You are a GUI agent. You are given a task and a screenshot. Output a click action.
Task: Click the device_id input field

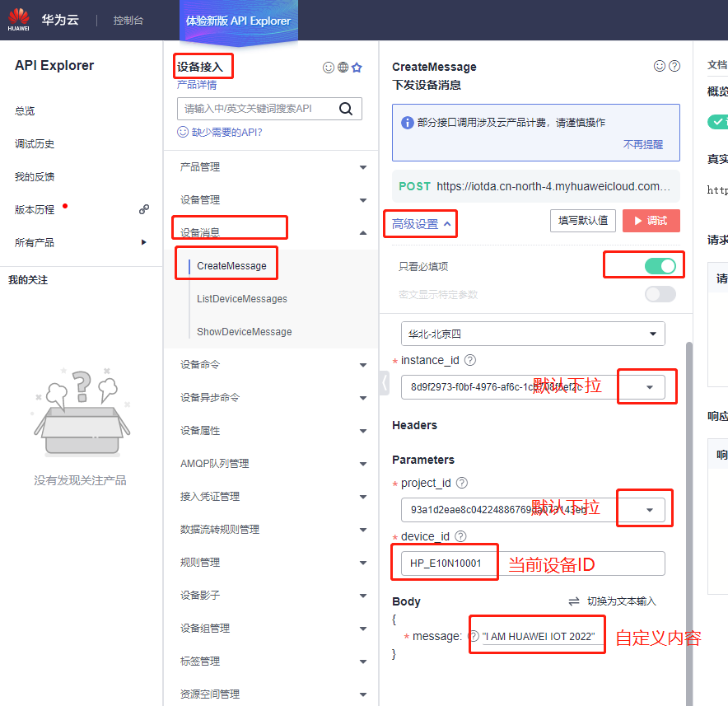point(533,563)
